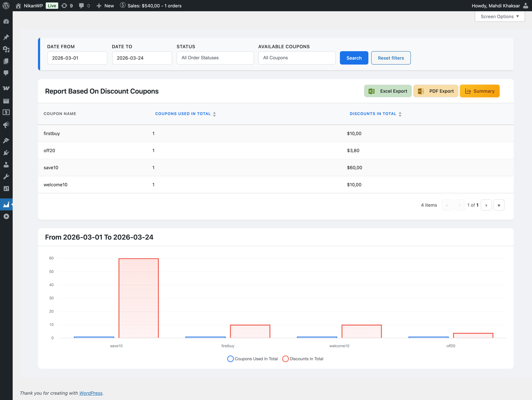Click the WordPress logo in admin bar
Screen dimensions: 532x400
click(x=6, y=5)
